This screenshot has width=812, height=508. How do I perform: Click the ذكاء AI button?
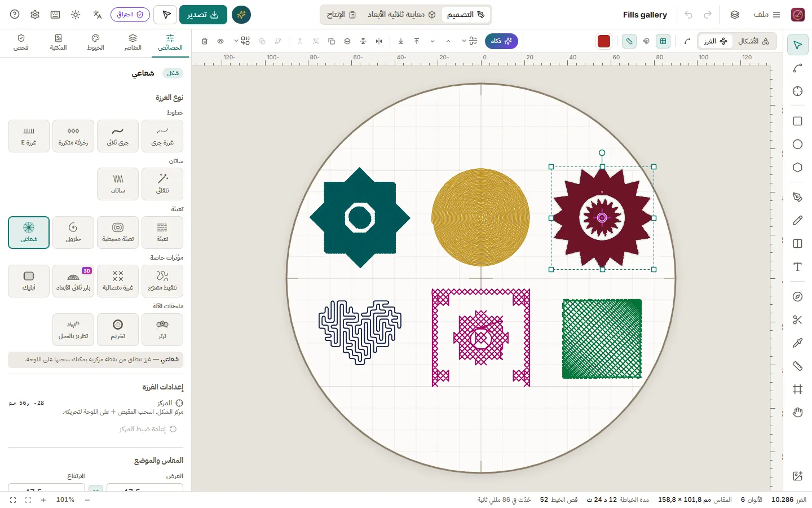pos(501,41)
